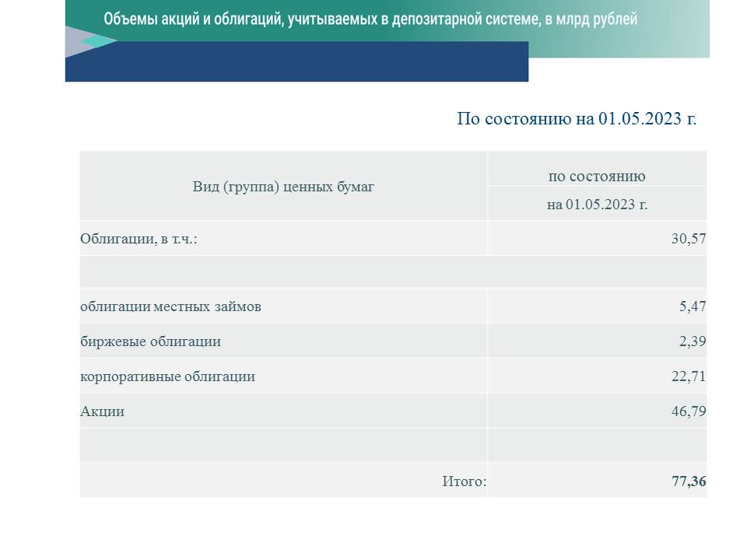Viewport: 747px width, 560px height.
Task: Select row label 'Облигации, в т.ч.:'
Action: (x=139, y=239)
